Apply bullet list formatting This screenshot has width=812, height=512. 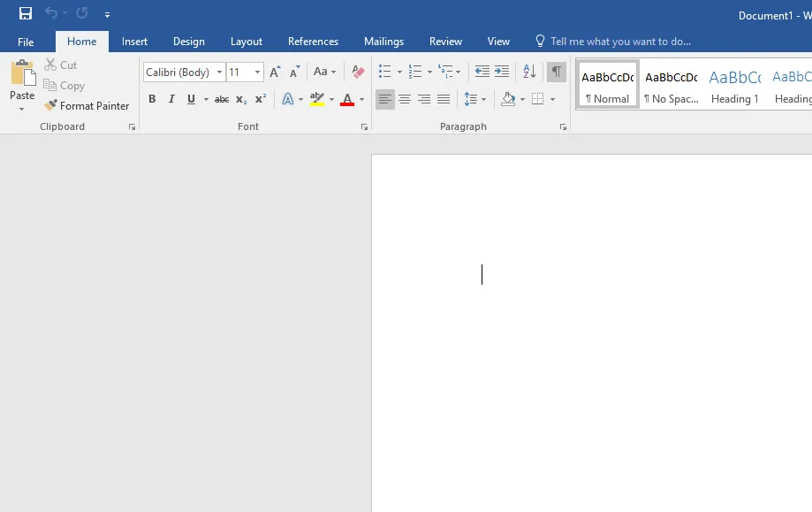point(384,72)
